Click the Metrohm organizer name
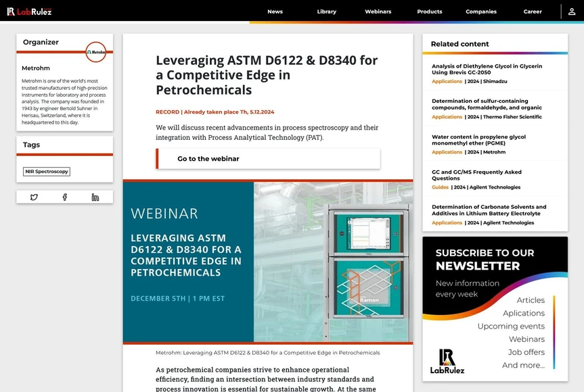The image size is (584, 392). click(36, 68)
